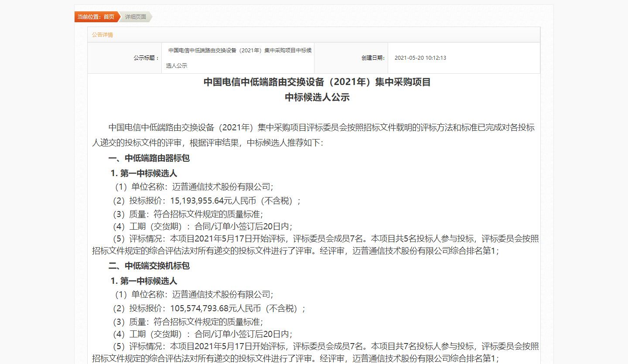Click the 评标情况 paragraph mentioning 共5名投标人
Screen dimensions: 628x364
[316, 245]
